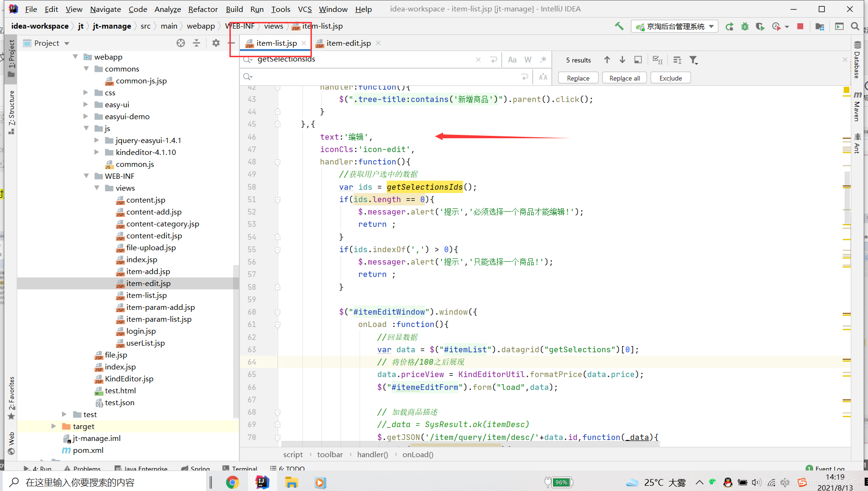868x491 pixels.
Task: Switch to item-edit.jsp editor tab
Action: (x=348, y=43)
